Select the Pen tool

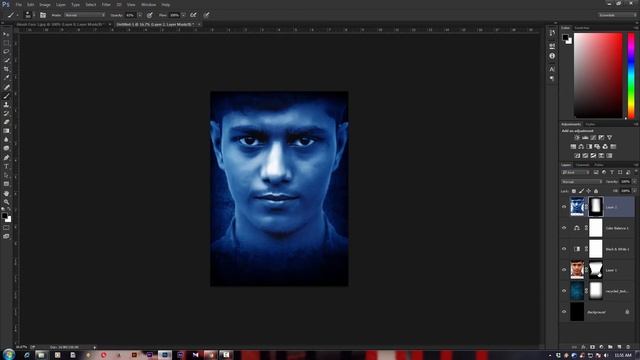6,158
